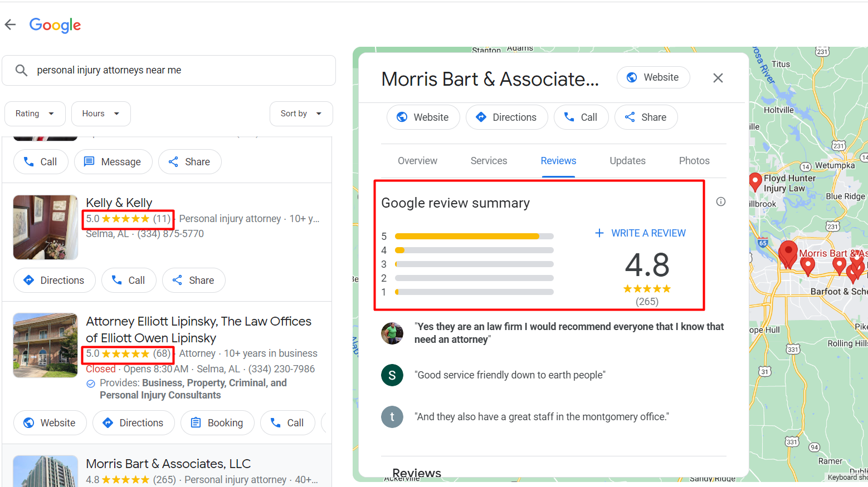This screenshot has width=868, height=487.
Task: Switch to the Updates tab
Action: 627,161
